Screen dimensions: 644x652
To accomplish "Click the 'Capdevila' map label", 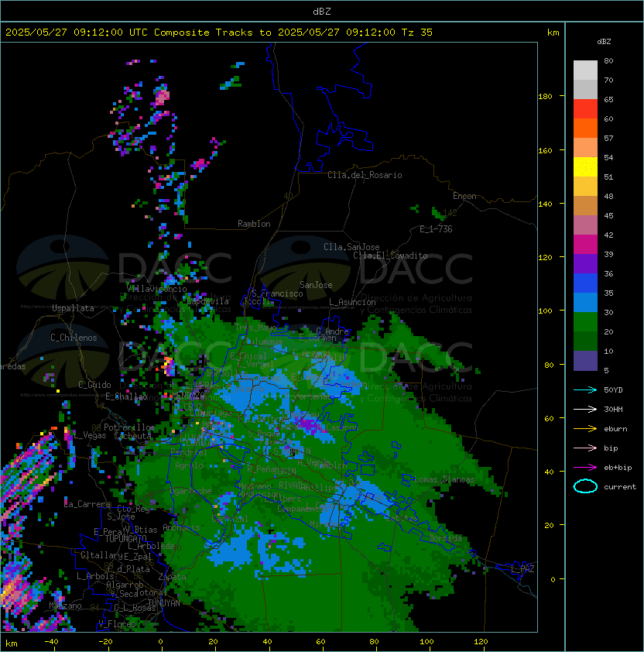I will coord(207,301).
